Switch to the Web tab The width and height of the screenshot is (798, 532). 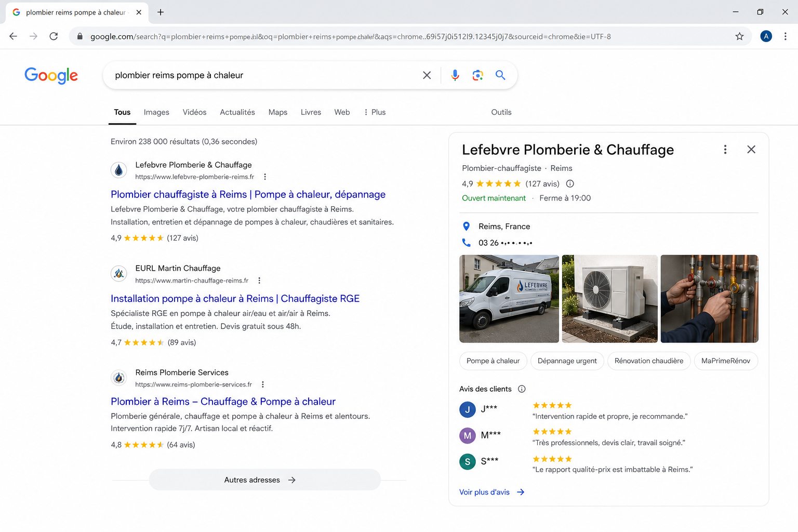[x=342, y=112]
